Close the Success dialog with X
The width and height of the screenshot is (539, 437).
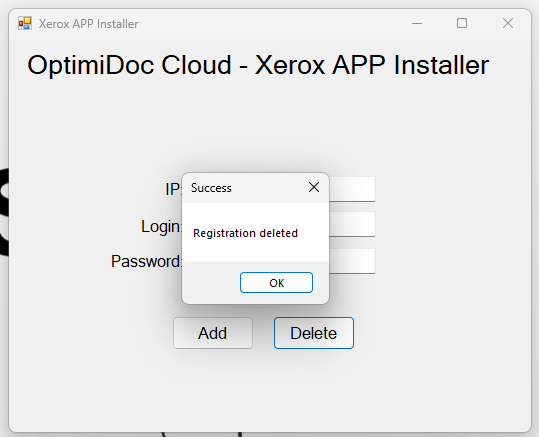coord(314,187)
